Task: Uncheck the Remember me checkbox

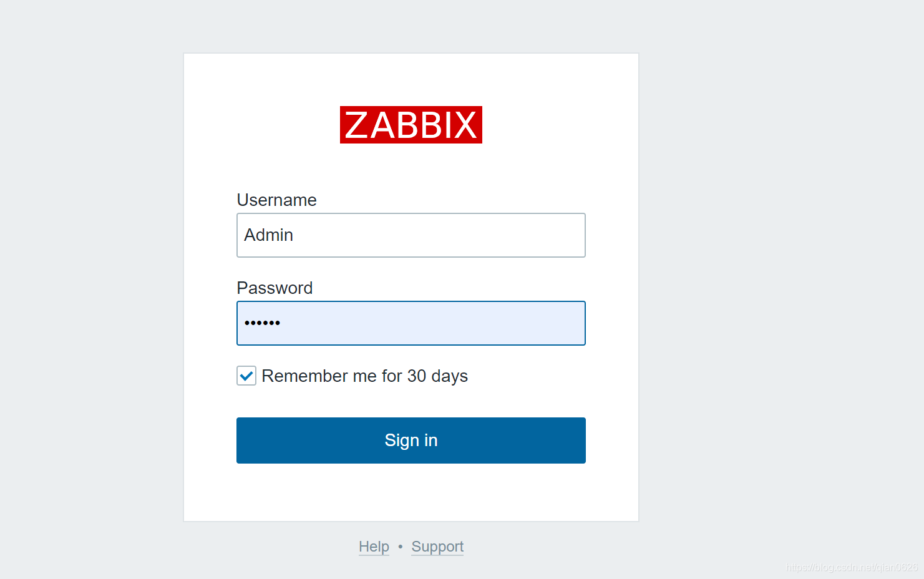Action: point(246,376)
